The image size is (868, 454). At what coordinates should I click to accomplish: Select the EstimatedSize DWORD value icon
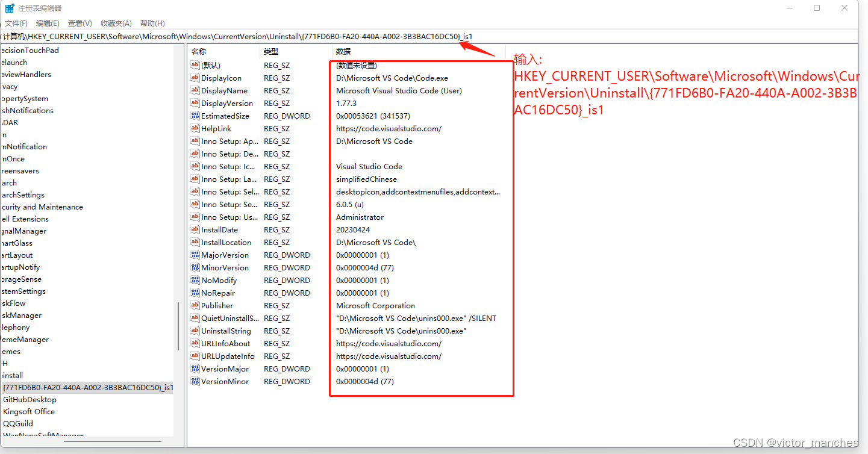pyautogui.click(x=195, y=116)
